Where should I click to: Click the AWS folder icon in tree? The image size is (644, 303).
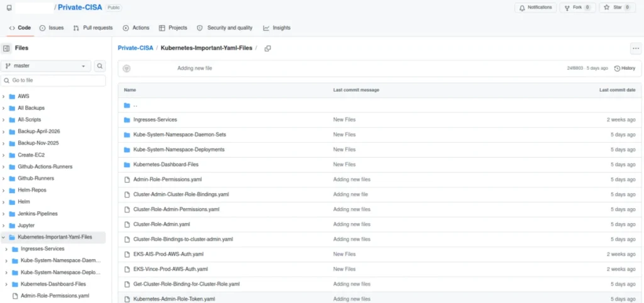point(12,96)
